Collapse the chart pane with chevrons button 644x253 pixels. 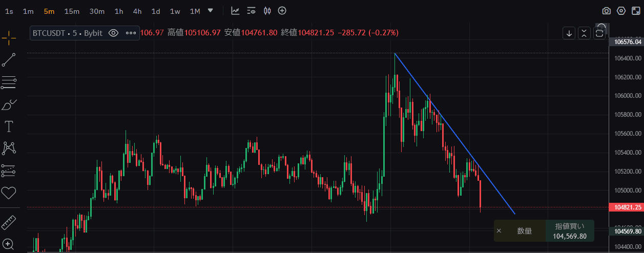tap(584, 33)
